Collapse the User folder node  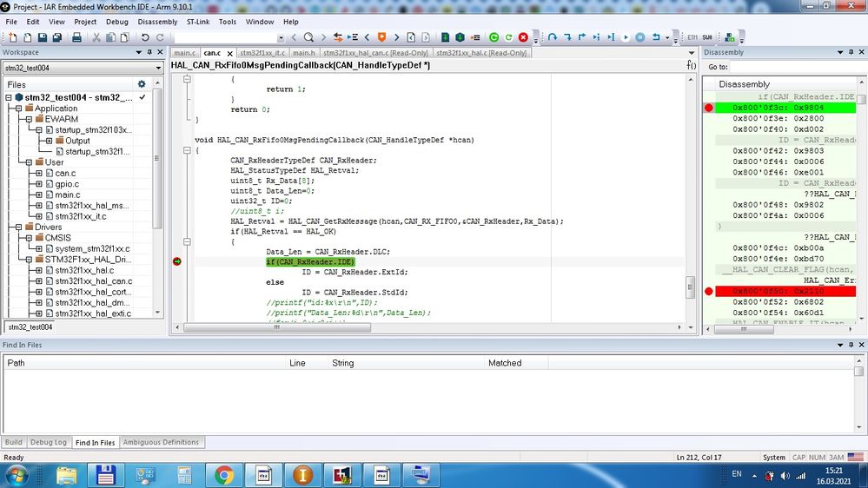click(x=29, y=162)
